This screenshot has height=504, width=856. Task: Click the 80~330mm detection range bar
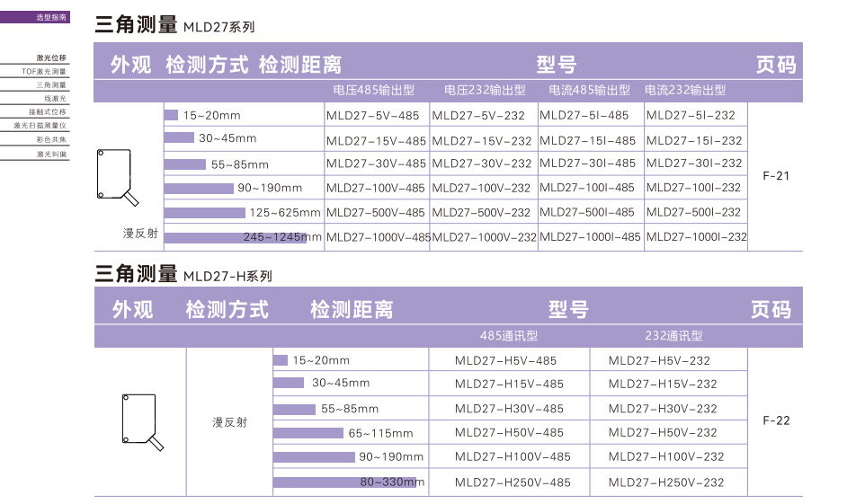click(344, 482)
